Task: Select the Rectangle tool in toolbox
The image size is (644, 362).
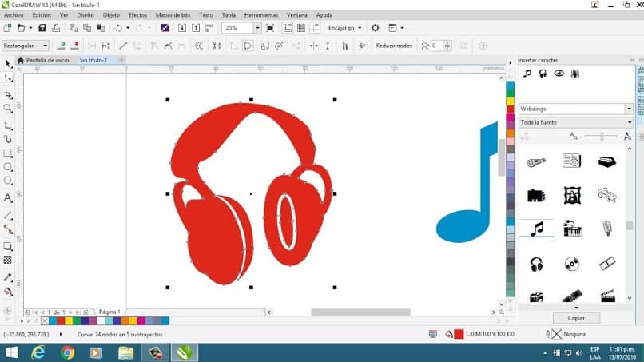Action: pyautogui.click(x=8, y=153)
